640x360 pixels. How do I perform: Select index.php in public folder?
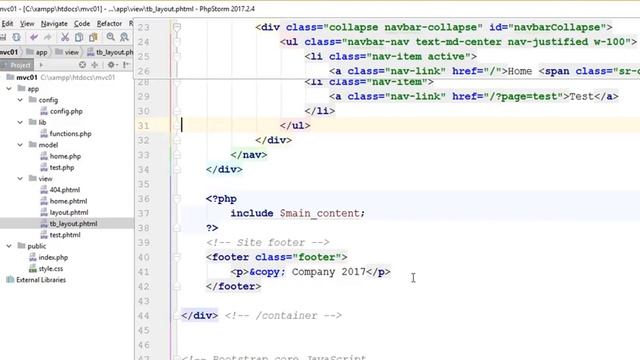53,257
